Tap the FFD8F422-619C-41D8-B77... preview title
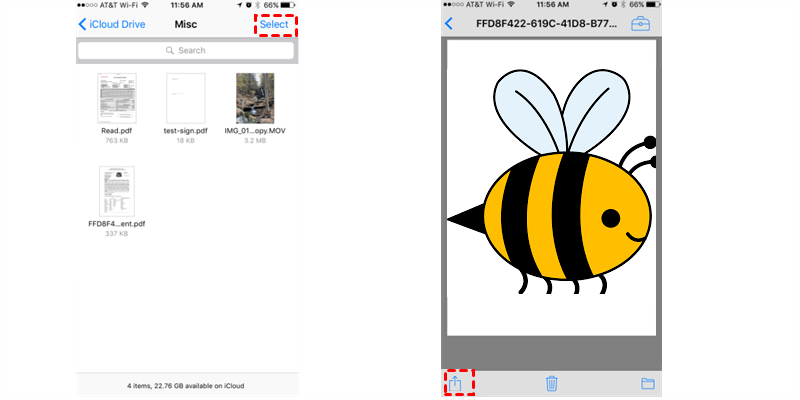 (546, 24)
